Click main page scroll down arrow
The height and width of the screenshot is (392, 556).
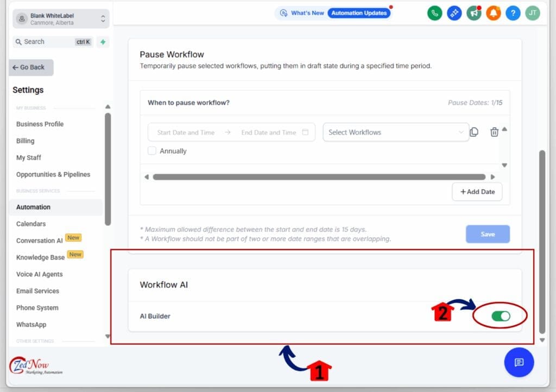click(542, 340)
